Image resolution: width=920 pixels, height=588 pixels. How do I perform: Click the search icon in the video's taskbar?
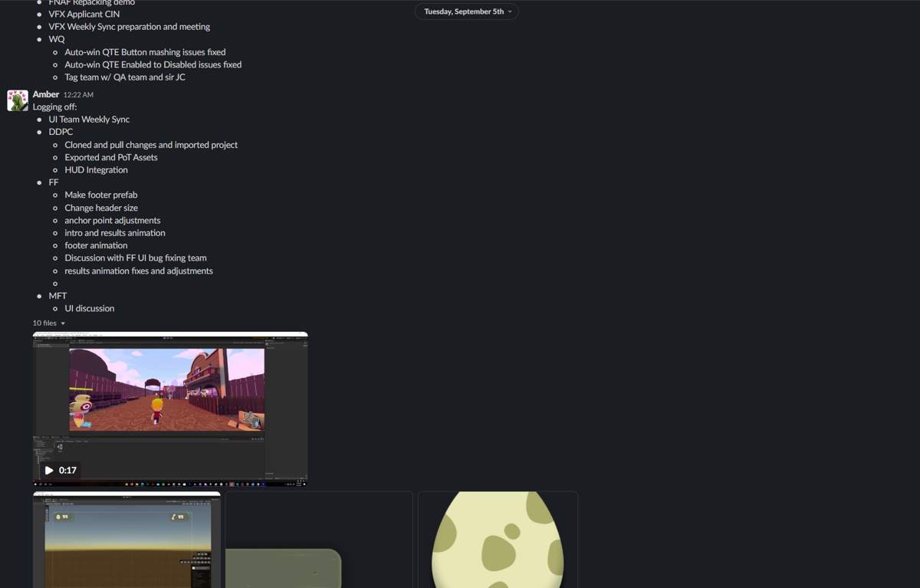[40, 484]
